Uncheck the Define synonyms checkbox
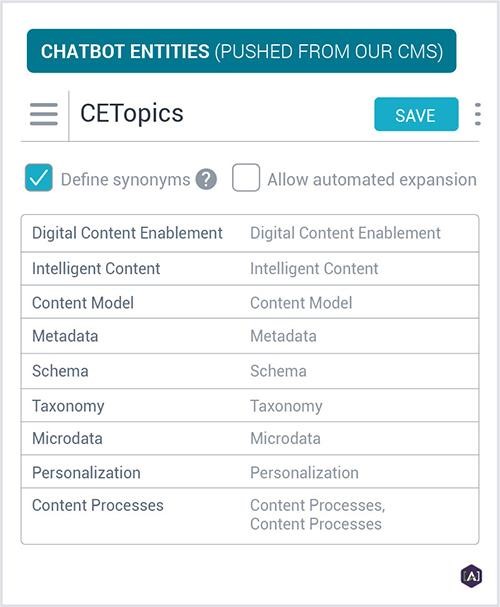The height and width of the screenshot is (607, 500). (39, 178)
